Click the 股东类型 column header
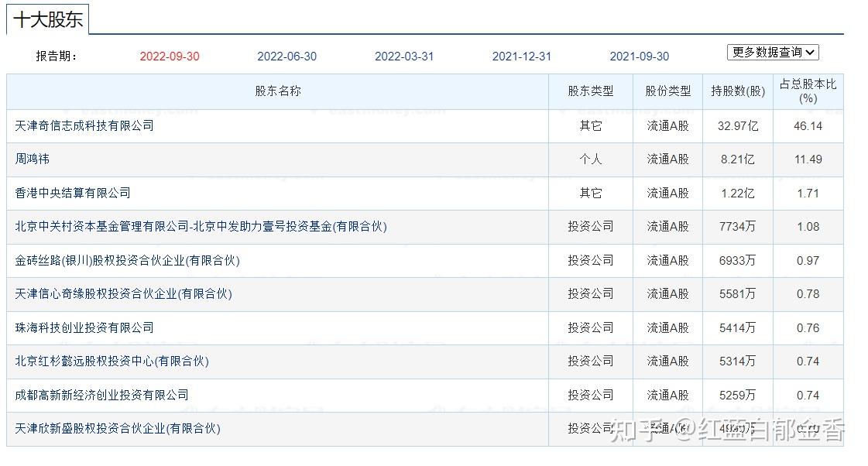 [591, 91]
